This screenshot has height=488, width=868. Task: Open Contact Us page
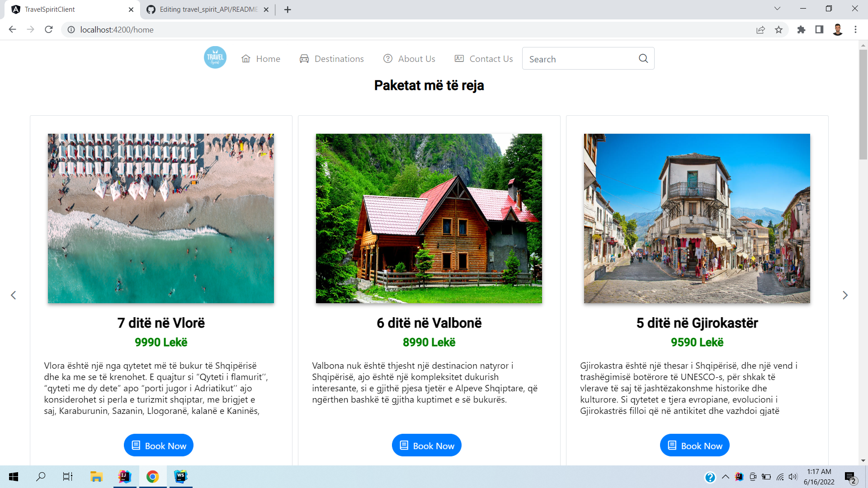(x=484, y=59)
